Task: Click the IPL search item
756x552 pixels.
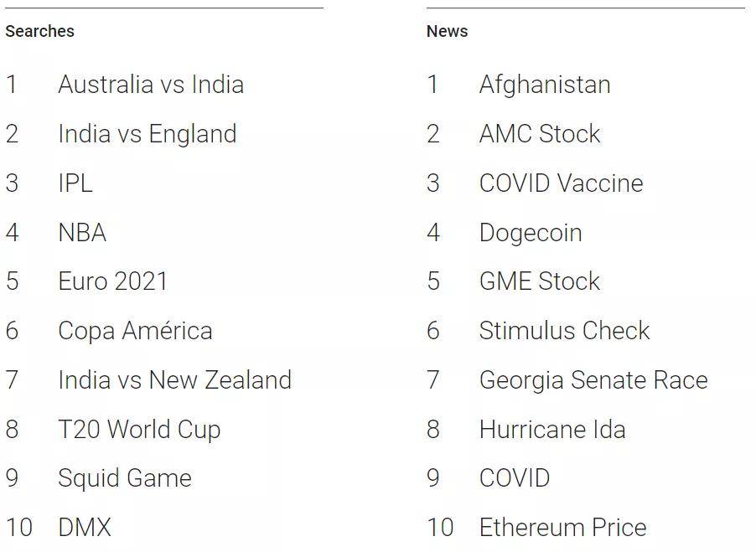Action: coord(75,183)
